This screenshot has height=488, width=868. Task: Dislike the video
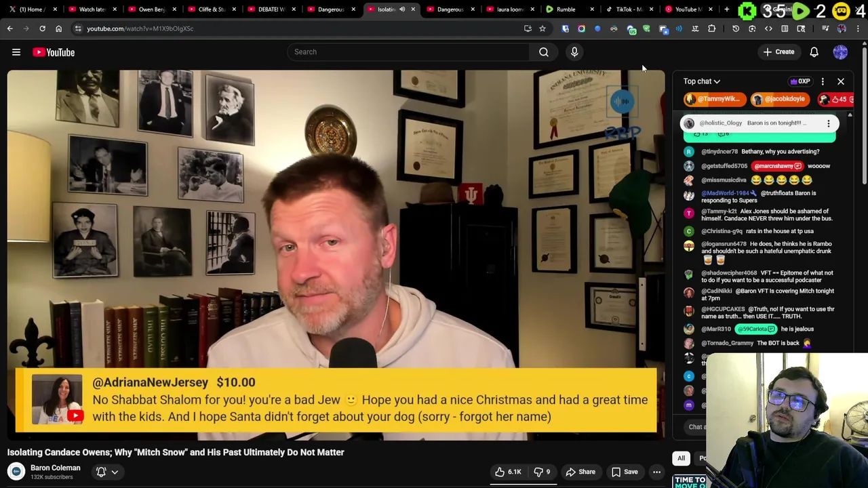pyautogui.click(x=542, y=472)
